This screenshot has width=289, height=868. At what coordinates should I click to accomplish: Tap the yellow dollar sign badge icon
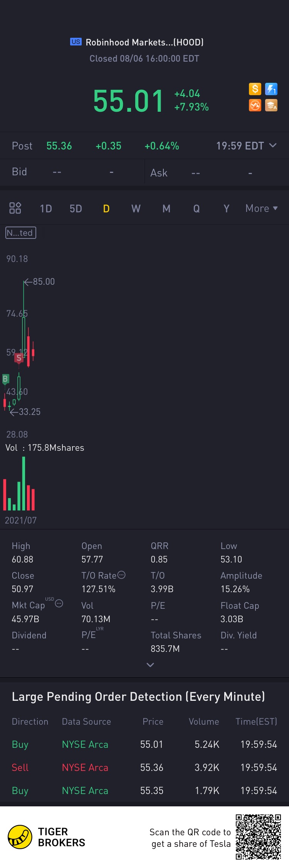click(x=255, y=89)
